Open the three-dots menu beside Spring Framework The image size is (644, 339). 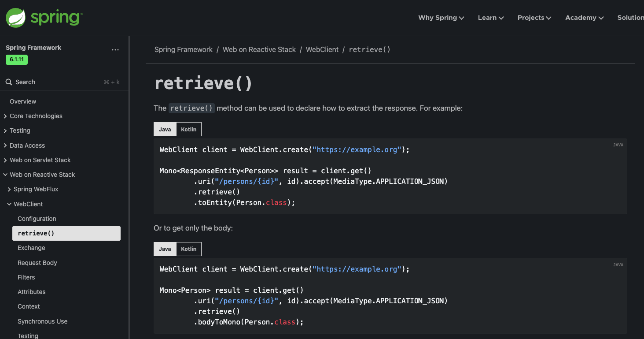(115, 50)
